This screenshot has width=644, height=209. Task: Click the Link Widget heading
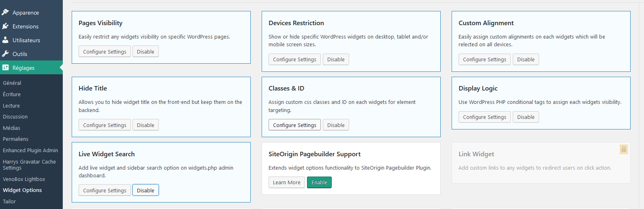coord(476,154)
